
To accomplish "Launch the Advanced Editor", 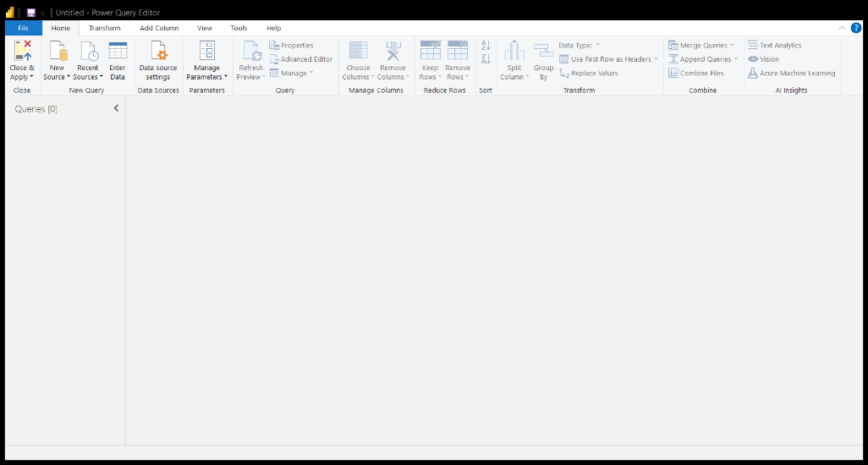I will click(301, 59).
